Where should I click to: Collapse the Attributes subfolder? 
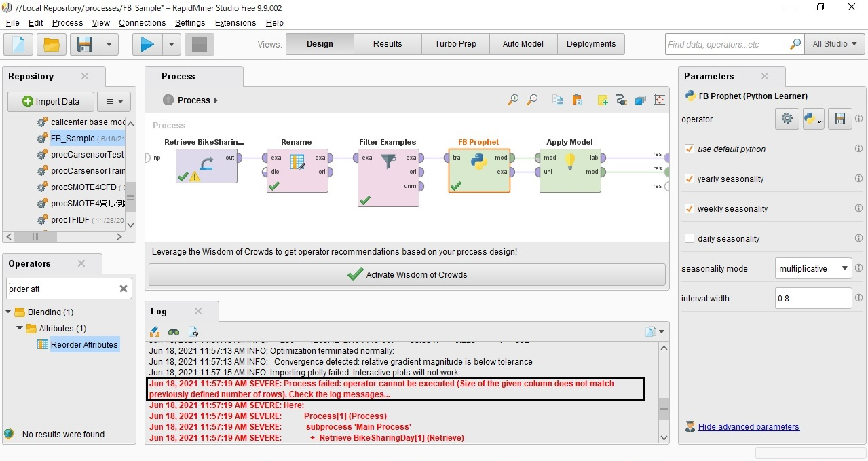pyautogui.click(x=20, y=328)
